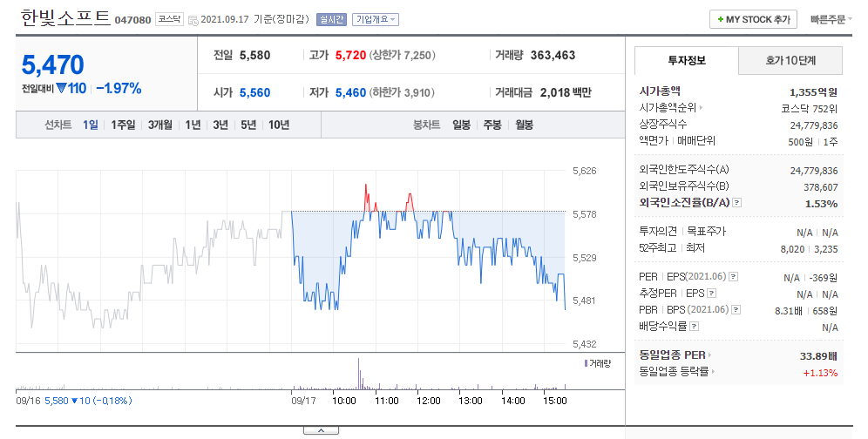Click the 저가 value 5,460
This screenshot has width=868, height=439.
(x=350, y=92)
